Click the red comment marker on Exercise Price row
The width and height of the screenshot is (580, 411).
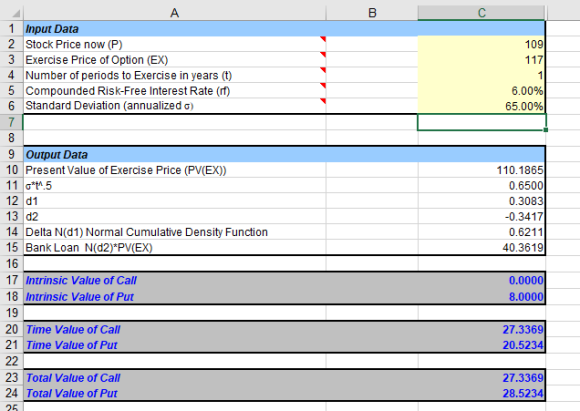point(323,54)
